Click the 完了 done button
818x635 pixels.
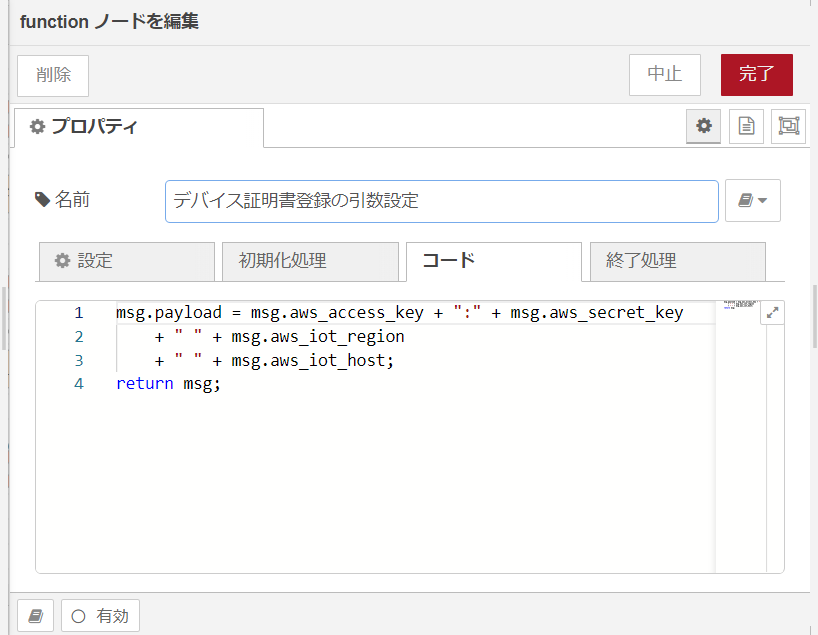(x=756, y=75)
